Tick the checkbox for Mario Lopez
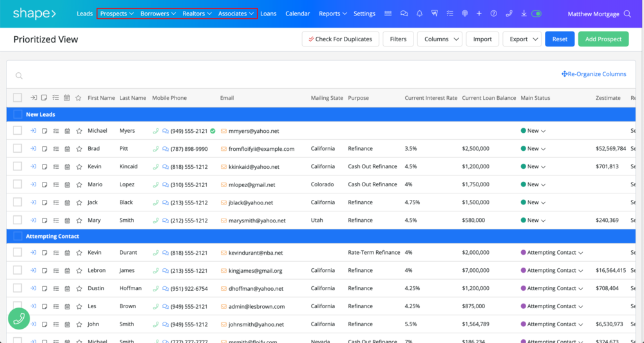The image size is (644, 343). (x=17, y=184)
